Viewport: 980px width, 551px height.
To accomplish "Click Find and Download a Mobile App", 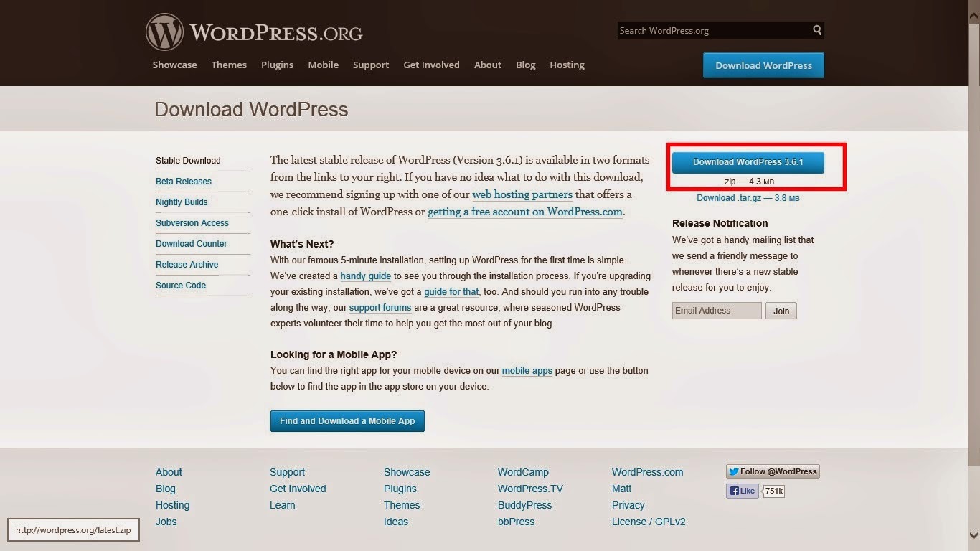I will (347, 421).
